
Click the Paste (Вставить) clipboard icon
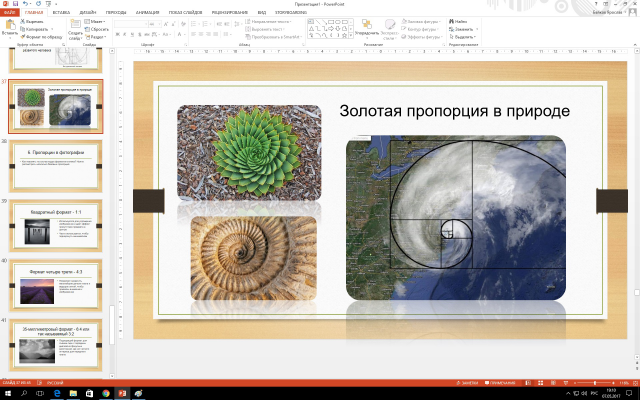click(x=10, y=26)
